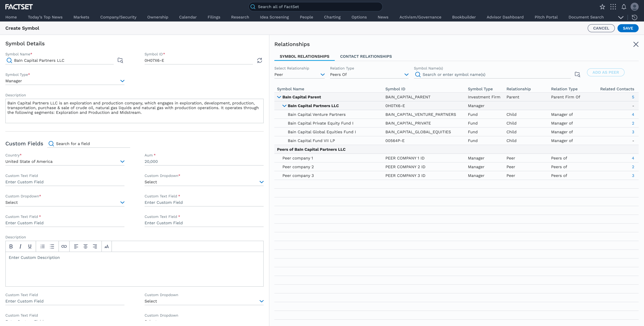Open lookup icon next to Symbol Name(s) search
This screenshot has height=326, width=644.
pos(577,74)
